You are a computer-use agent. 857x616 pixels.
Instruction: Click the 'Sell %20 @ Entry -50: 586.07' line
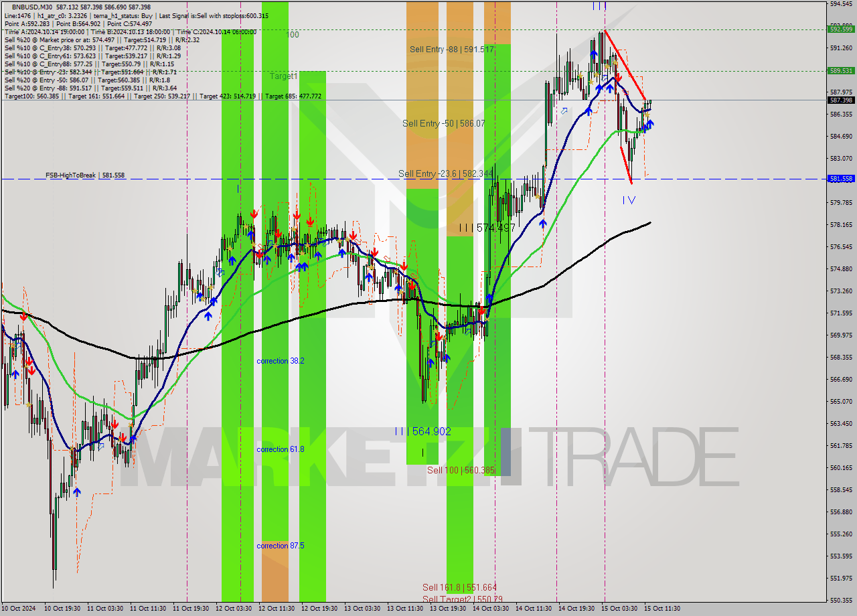[88, 80]
